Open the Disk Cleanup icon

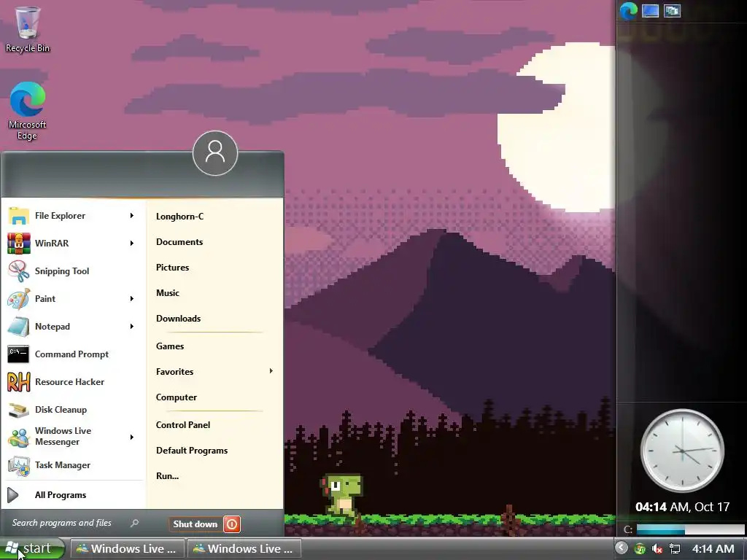[18, 410]
